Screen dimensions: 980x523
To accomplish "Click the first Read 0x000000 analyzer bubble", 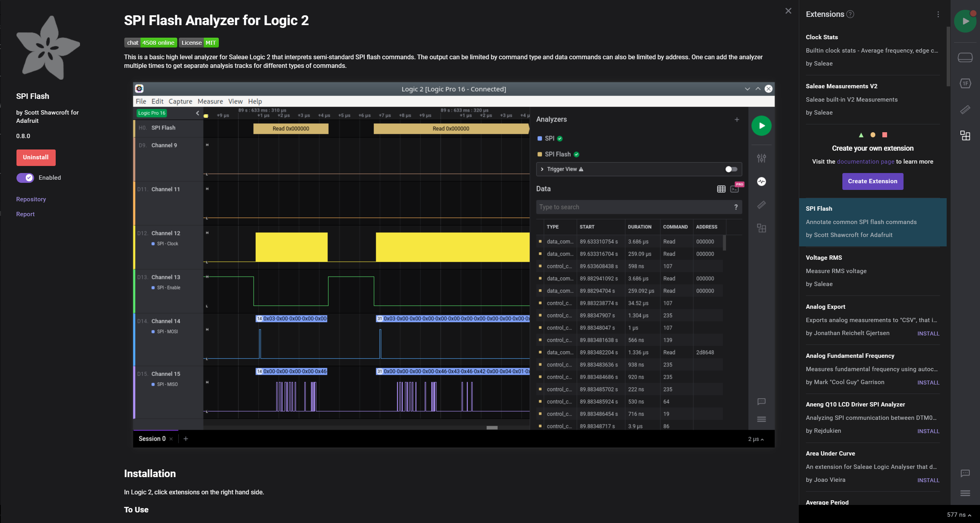I will point(291,129).
